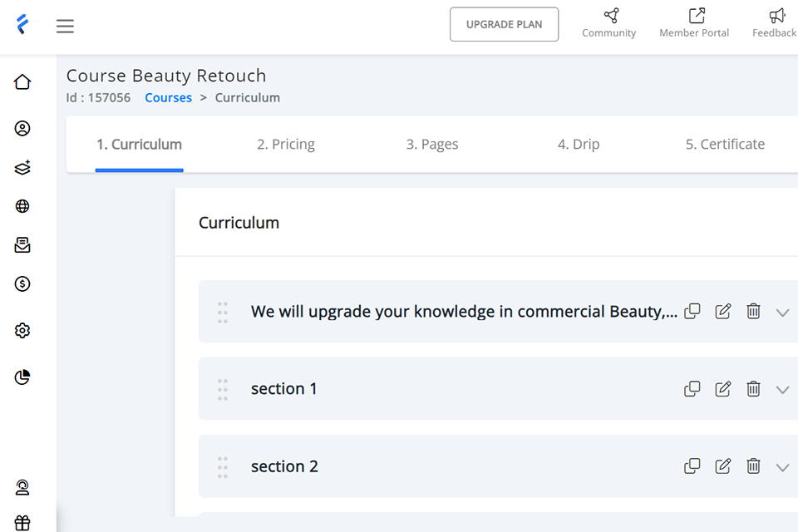798x532 pixels.
Task: Open the dollar sign icon in the sidebar
Action: 22,284
